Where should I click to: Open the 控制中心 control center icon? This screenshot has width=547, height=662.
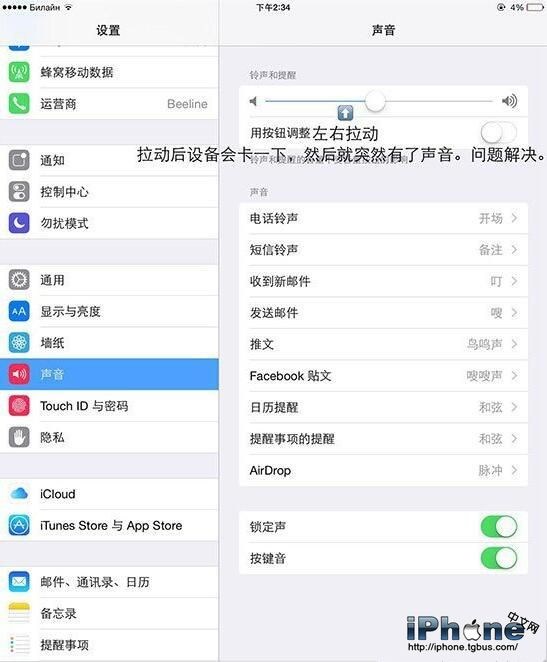19,192
